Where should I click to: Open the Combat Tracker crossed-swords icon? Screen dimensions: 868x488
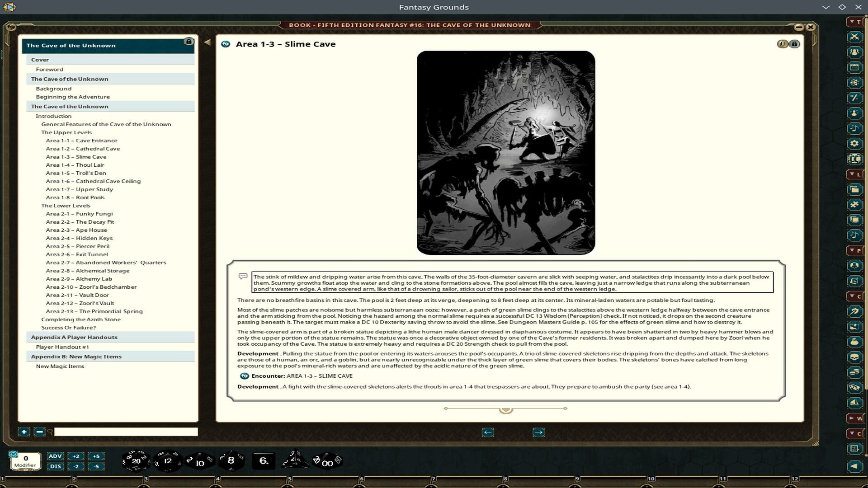click(855, 37)
